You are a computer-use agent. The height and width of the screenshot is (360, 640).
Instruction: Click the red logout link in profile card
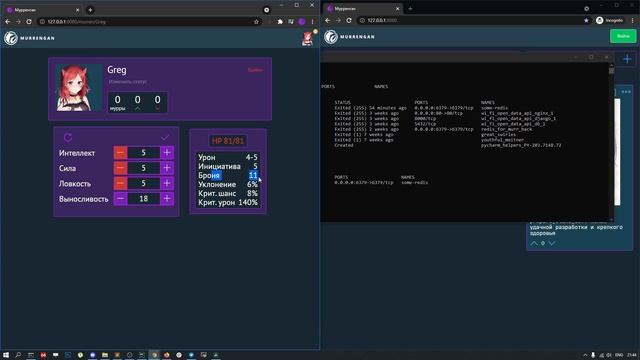pos(255,70)
